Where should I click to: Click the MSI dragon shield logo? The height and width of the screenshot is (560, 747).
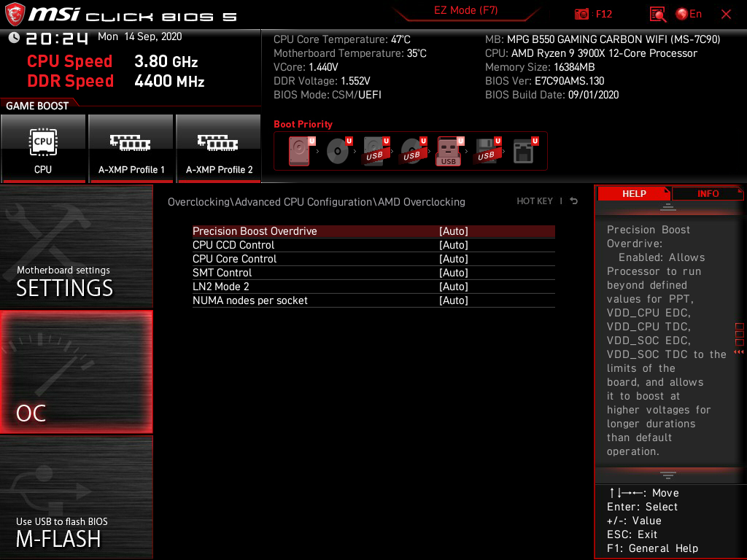click(x=15, y=15)
